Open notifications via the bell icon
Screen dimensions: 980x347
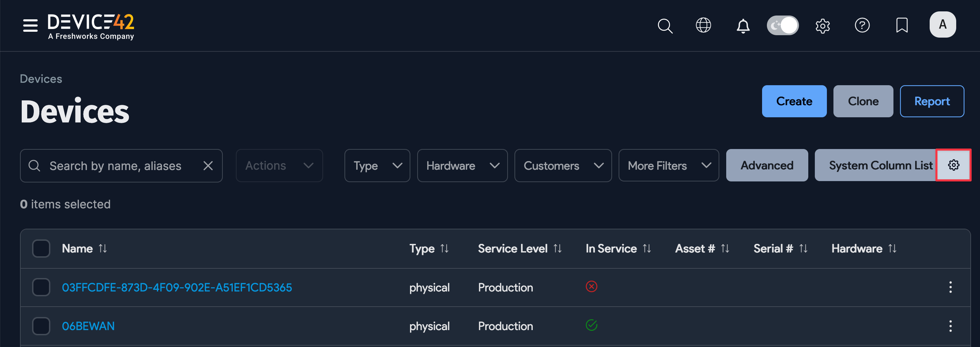[x=743, y=26]
